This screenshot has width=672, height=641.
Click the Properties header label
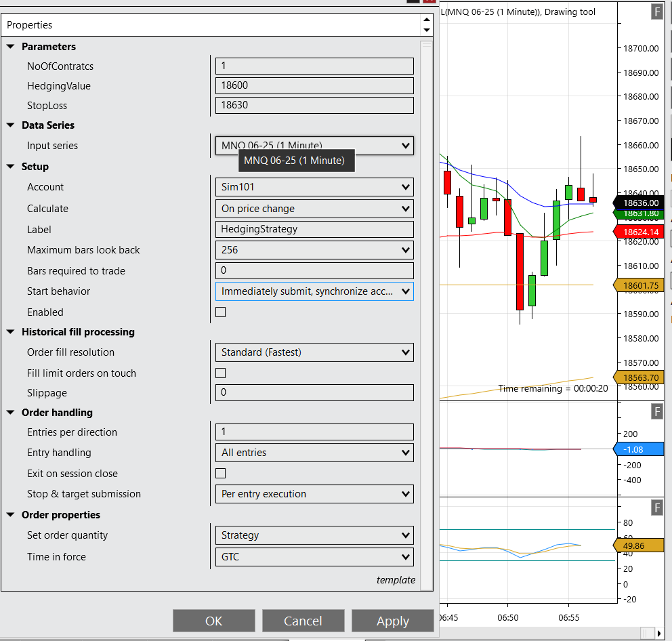tap(30, 25)
